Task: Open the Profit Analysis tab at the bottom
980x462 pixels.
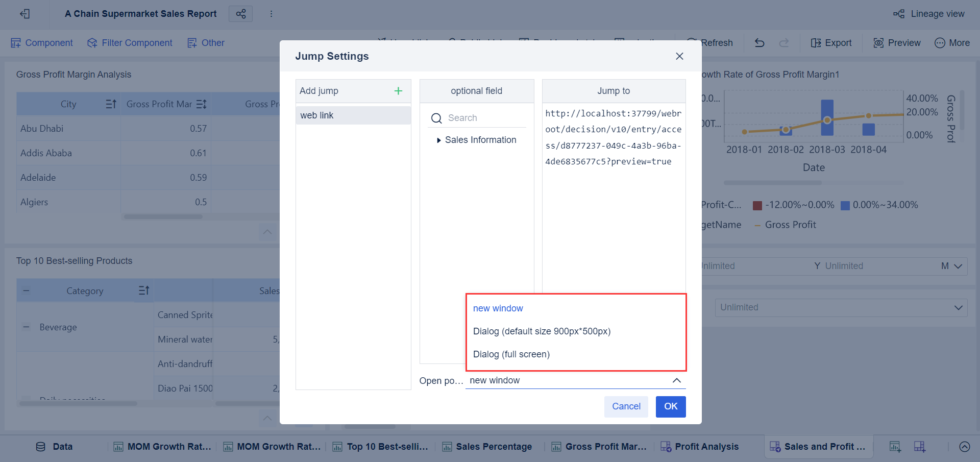Action: 707,446
